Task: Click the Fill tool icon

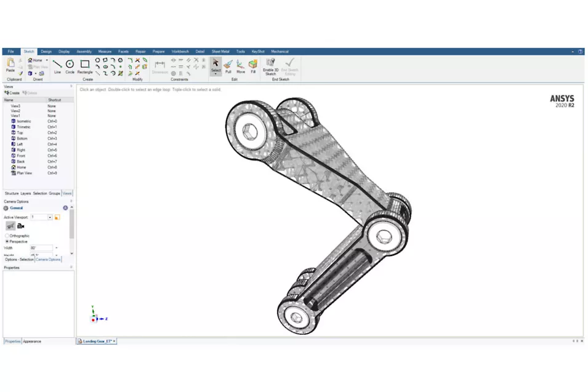Action: pyautogui.click(x=252, y=65)
